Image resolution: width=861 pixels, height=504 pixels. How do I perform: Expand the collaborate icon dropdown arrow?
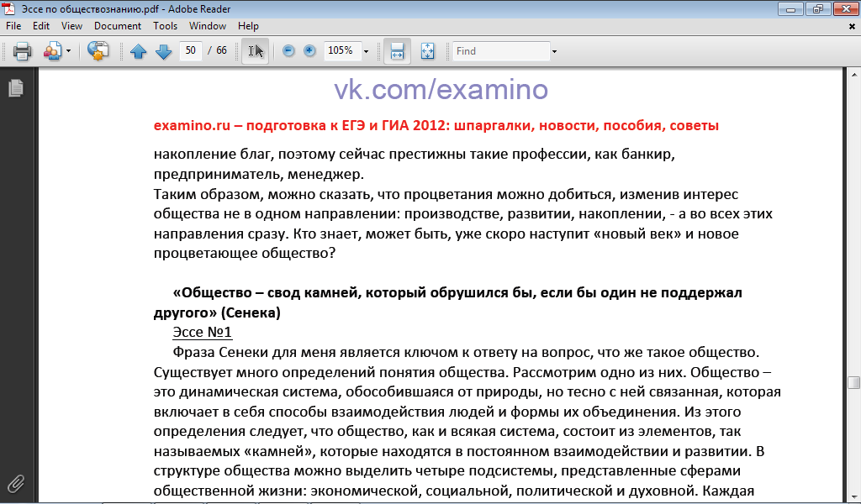pyautogui.click(x=68, y=51)
